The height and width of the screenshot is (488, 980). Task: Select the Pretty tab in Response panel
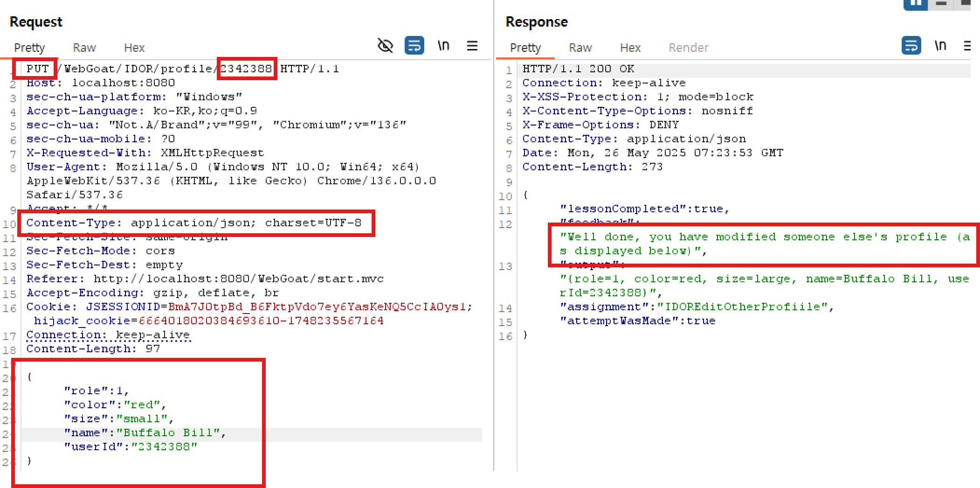[x=525, y=48]
